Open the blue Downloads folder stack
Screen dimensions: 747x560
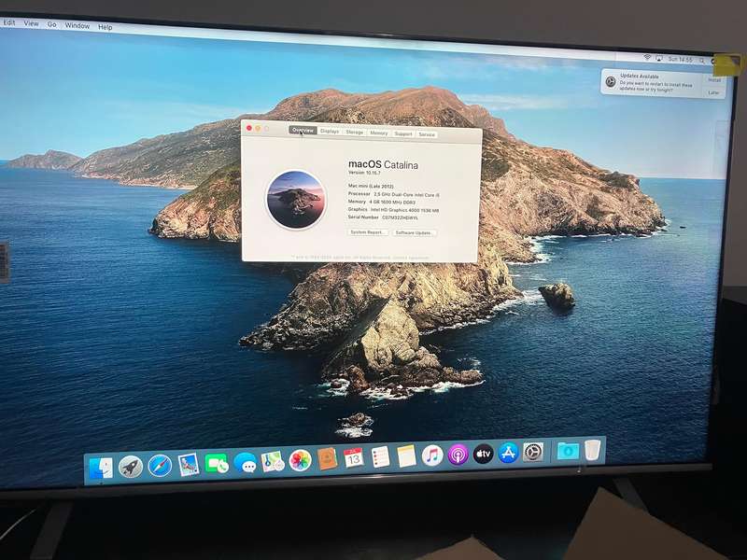pos(568,451)
